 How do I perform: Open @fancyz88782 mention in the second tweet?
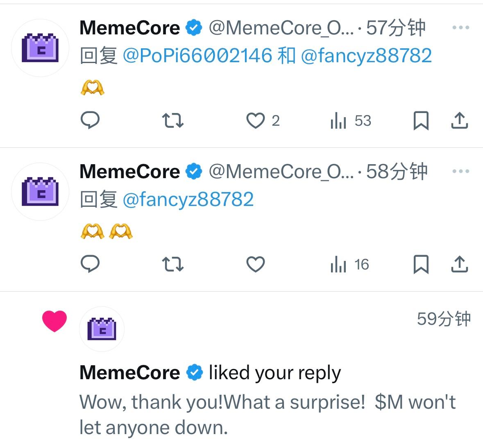tap(188, 199)
